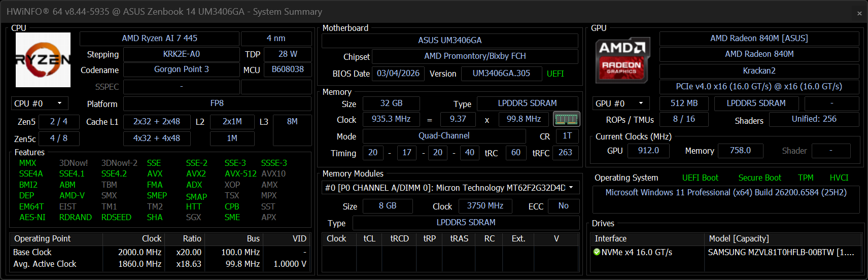The width and height of the screenshot is (868, 280).
Task: Click the tRAS column header
Action: [459, 238]
